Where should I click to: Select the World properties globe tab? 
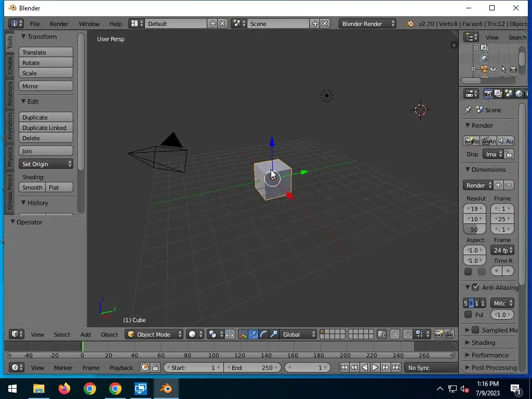pos(519,94)
